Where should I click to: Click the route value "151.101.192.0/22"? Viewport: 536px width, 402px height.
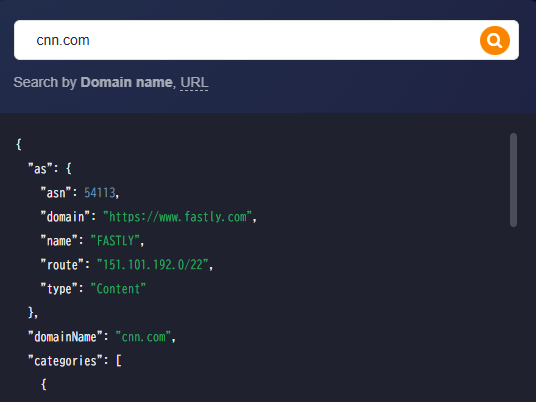tap(152, 265)
